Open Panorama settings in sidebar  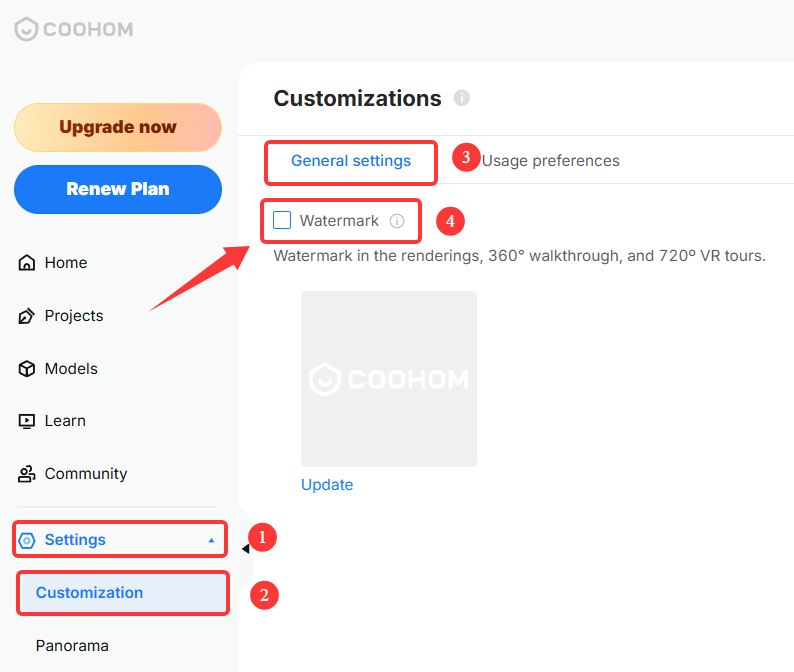coord(72,646)
